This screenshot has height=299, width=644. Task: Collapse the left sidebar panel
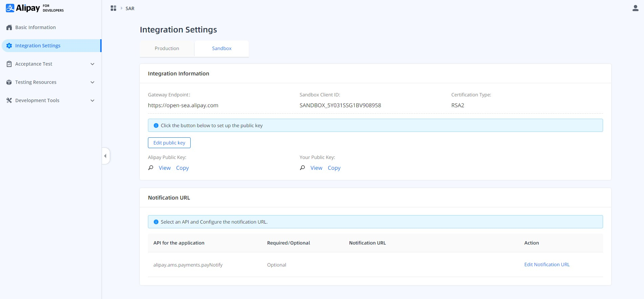pyautogui.click(x=105, y=156)
